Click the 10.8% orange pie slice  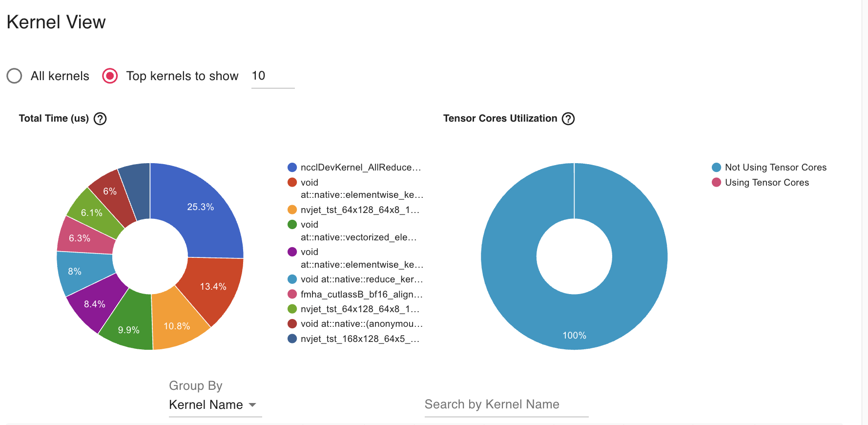click(176, 326)
